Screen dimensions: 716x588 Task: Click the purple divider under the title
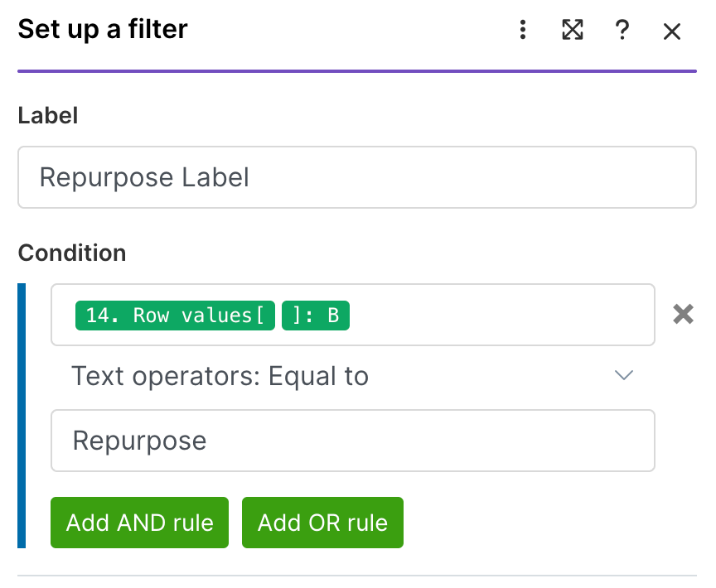pos(356,71)
